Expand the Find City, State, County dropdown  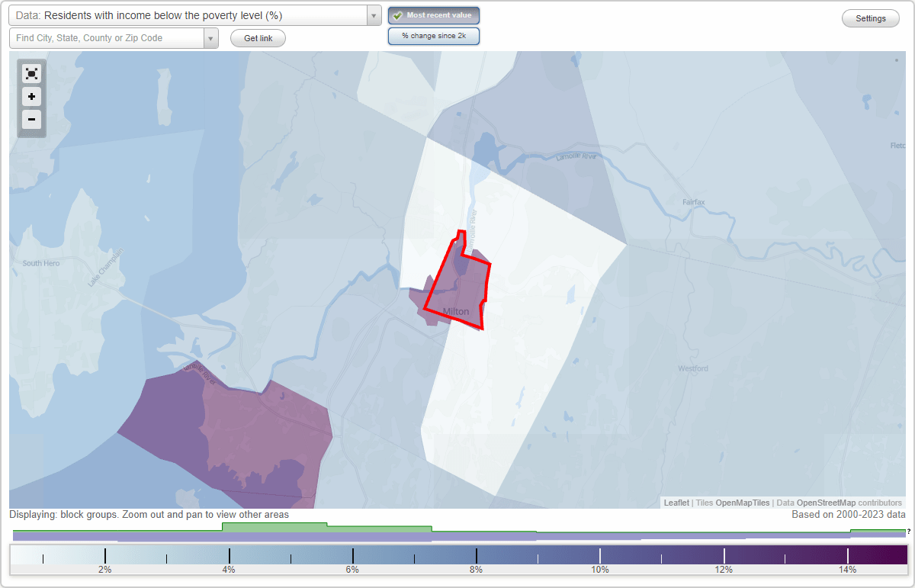[x=211, y=37]
